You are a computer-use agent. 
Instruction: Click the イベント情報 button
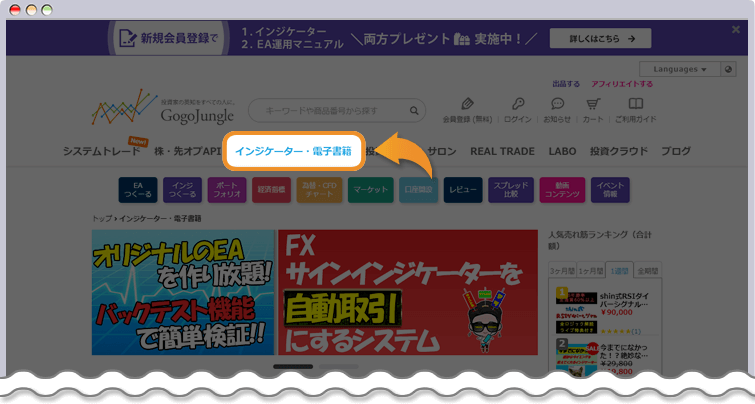[x=610, y=190]
